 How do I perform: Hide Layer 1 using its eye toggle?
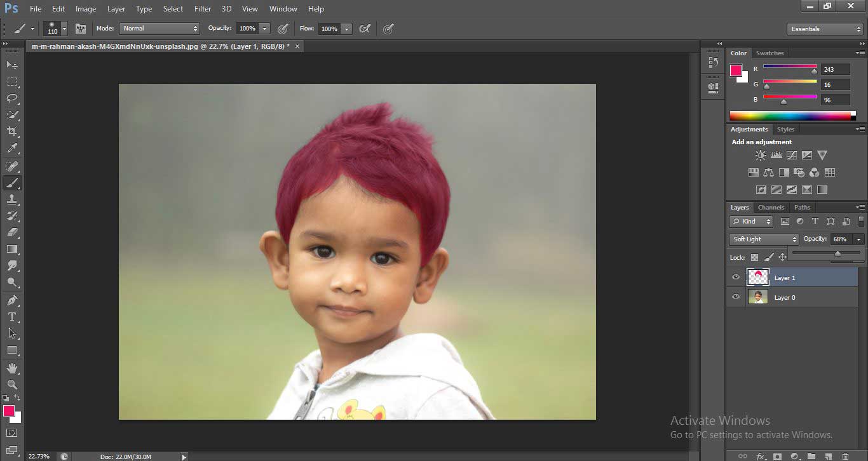pyautogui.click(x=736, y=277)
